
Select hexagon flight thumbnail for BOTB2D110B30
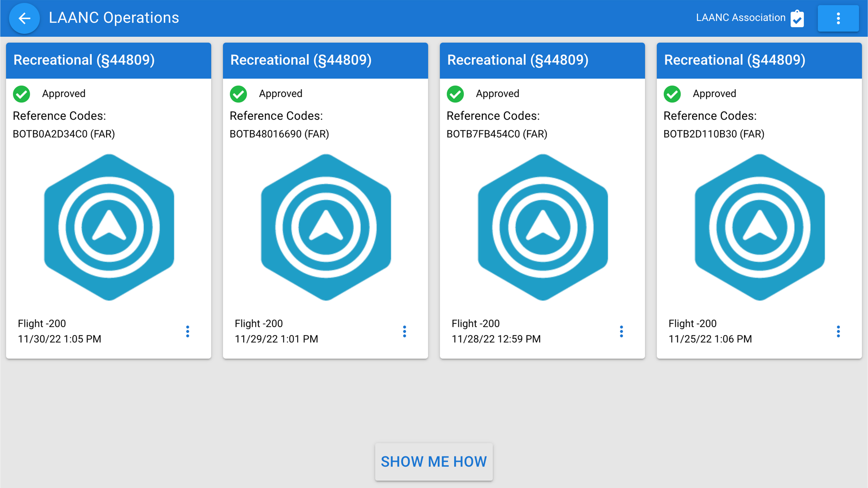(x=760, y=227)
